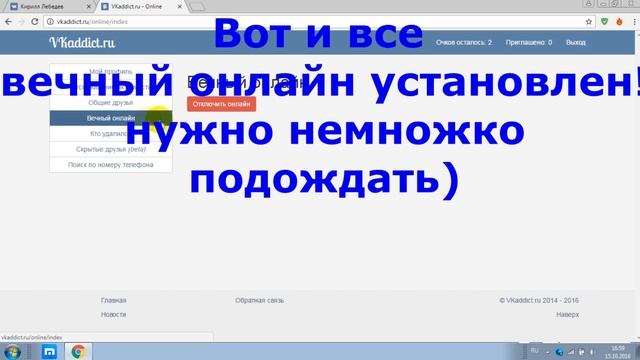Open Очков осталось: 2 header link
640x360 pixels.
pyautogui.click(x=464, y=42)
